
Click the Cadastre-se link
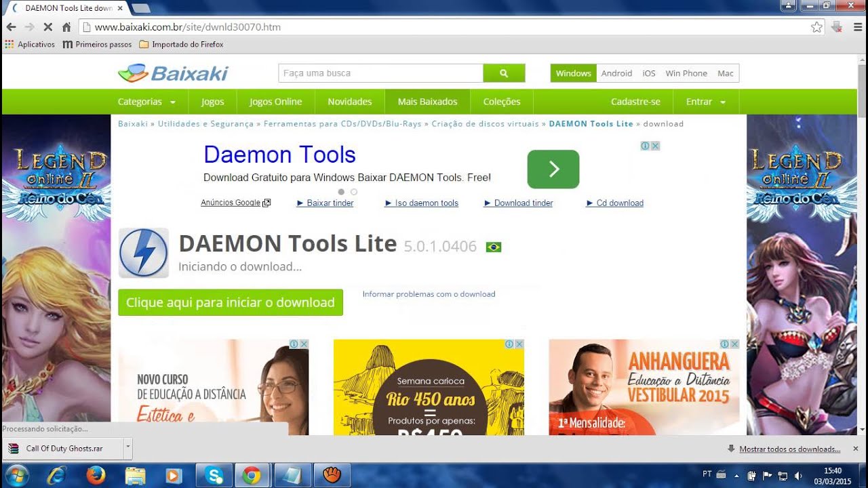coord(635,102)
